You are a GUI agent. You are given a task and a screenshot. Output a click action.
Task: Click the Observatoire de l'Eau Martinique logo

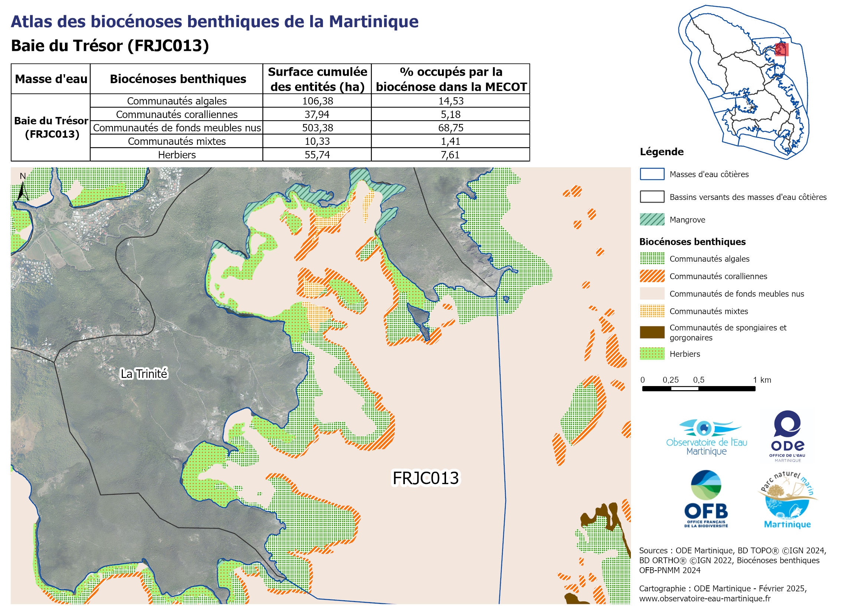[x=706, y=438]
